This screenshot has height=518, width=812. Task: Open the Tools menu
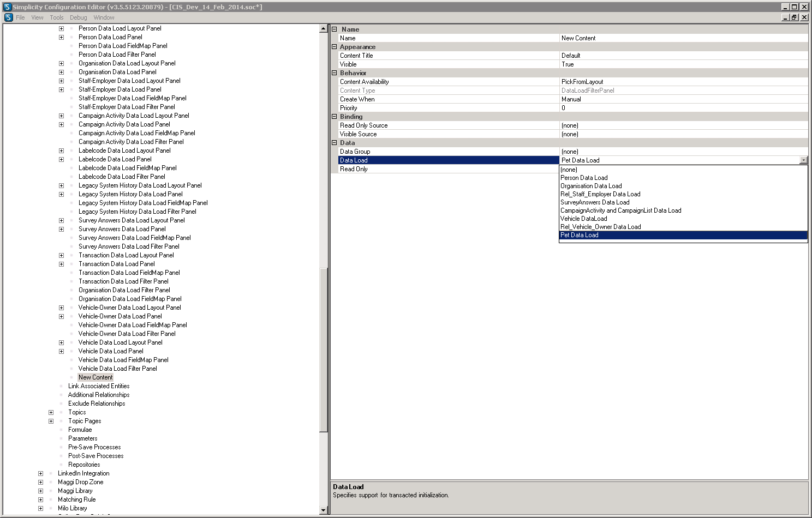coord(57,17)
